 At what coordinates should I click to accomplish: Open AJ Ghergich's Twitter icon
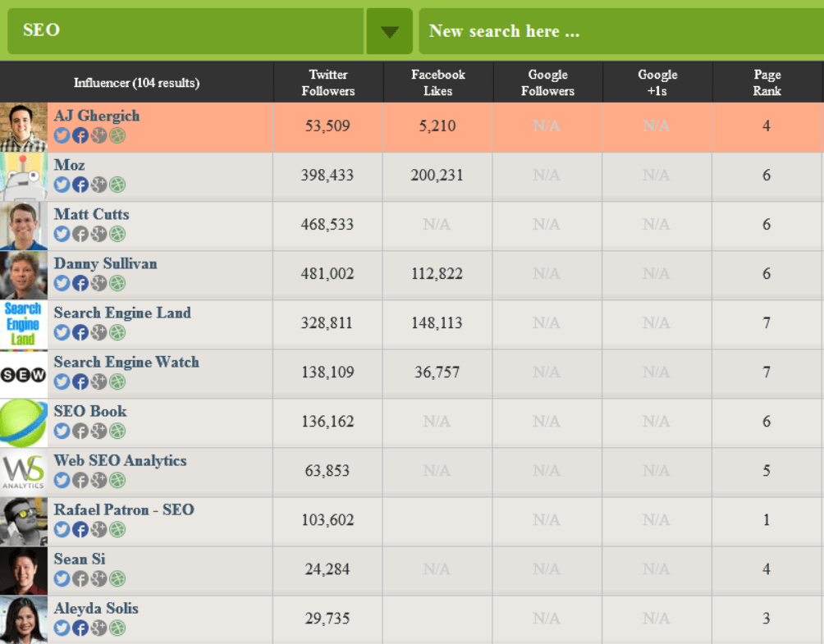point(62,135)
